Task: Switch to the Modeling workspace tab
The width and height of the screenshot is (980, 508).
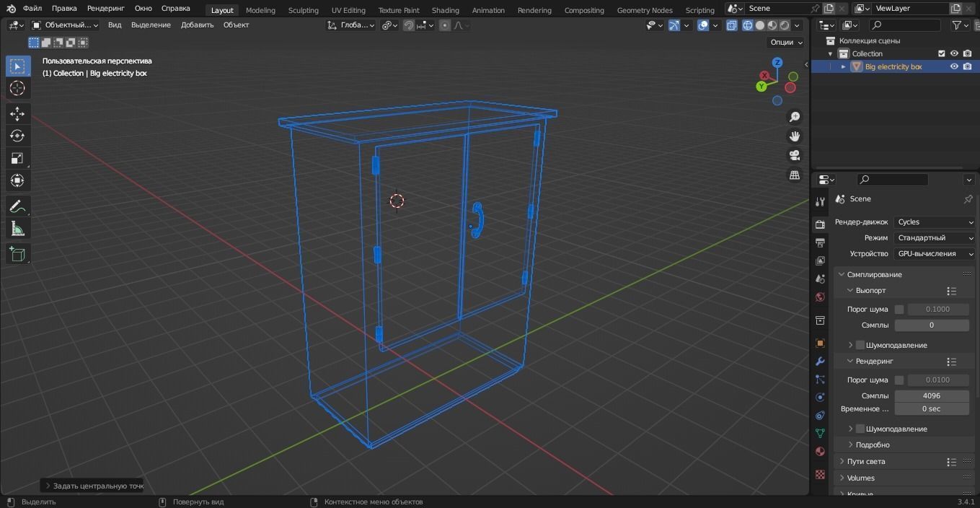Action: 260,10
